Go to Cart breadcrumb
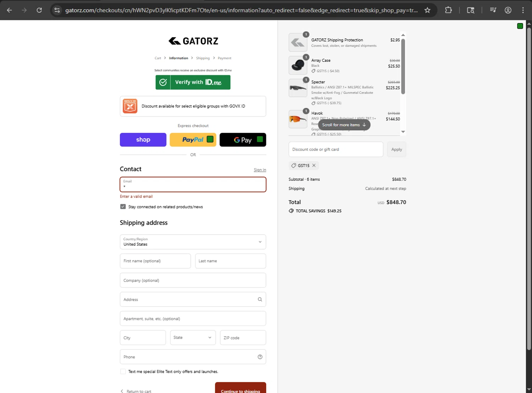 [x=158, y=58]
